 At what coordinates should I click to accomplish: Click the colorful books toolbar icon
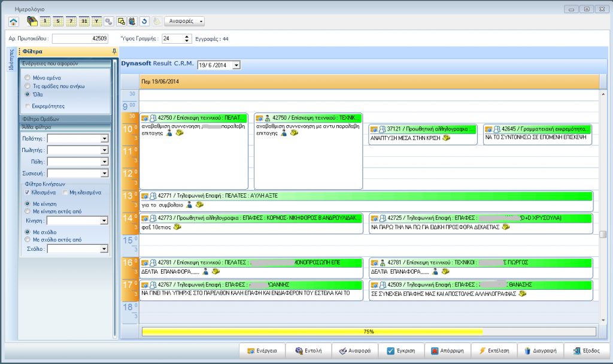tap(132, 22)
